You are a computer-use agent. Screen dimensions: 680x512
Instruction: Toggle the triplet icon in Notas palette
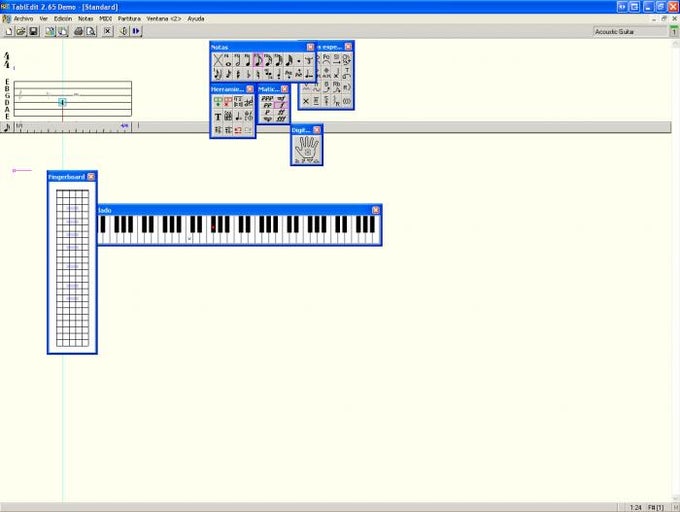(308, 60)
